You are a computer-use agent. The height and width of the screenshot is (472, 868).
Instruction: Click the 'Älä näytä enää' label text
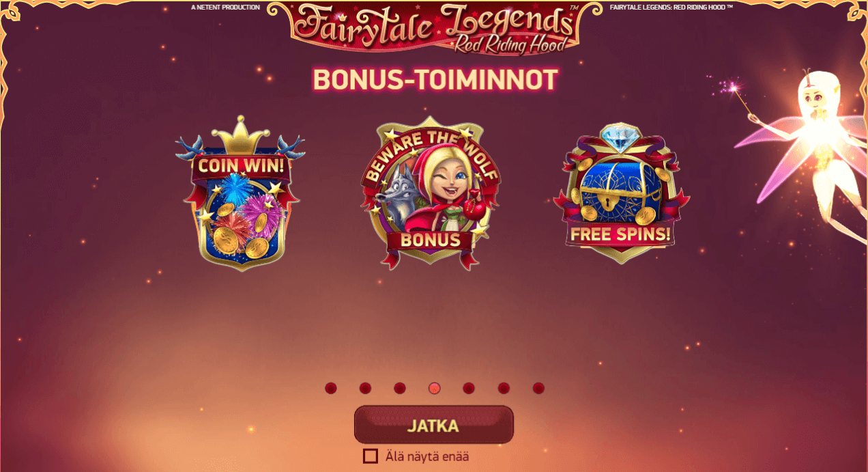click(x=426, y=456)
